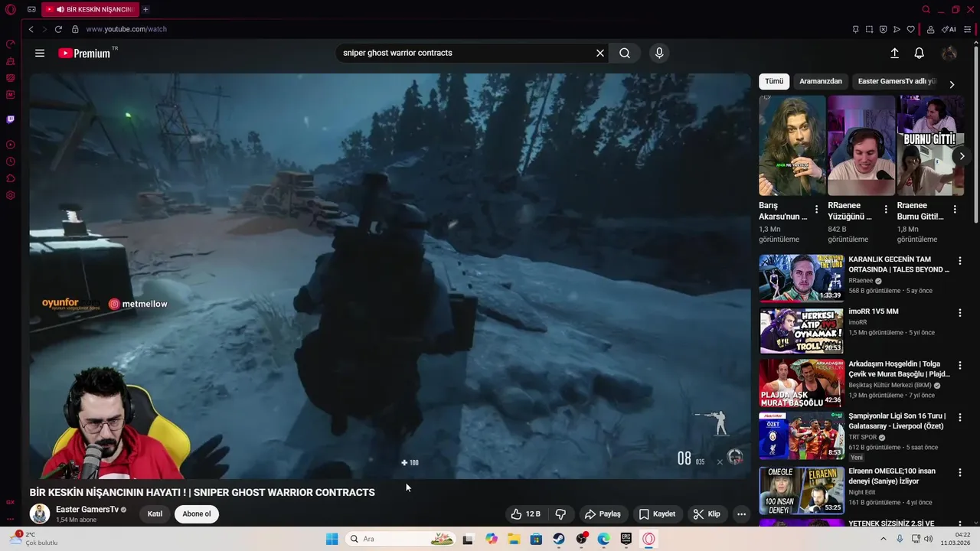Open taskbar volume speaker icon
Screen dimensions: 980x551
coord(928,539)
